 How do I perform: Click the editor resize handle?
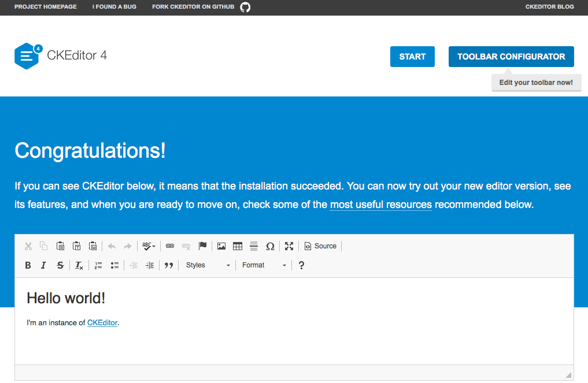pos(568,375)
